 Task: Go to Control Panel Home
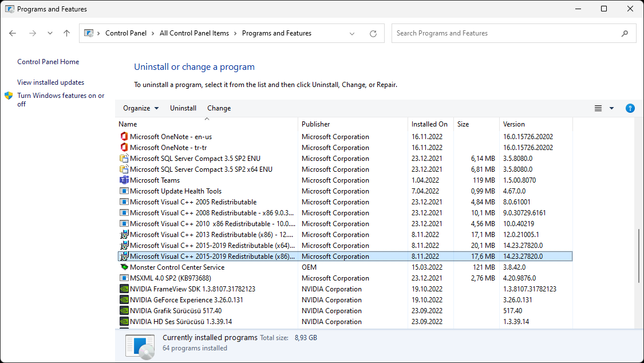[48, 62]
